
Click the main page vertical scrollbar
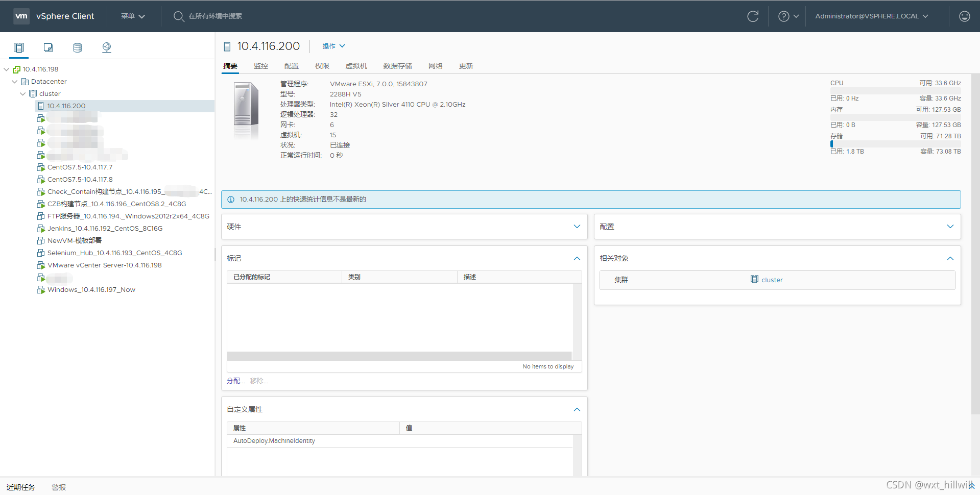[975, 245]
